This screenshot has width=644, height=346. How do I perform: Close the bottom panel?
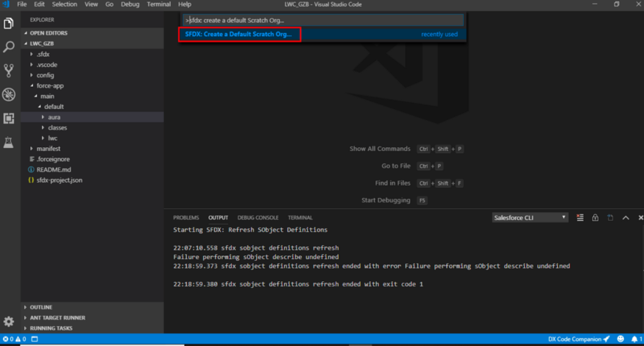(640, 218)
